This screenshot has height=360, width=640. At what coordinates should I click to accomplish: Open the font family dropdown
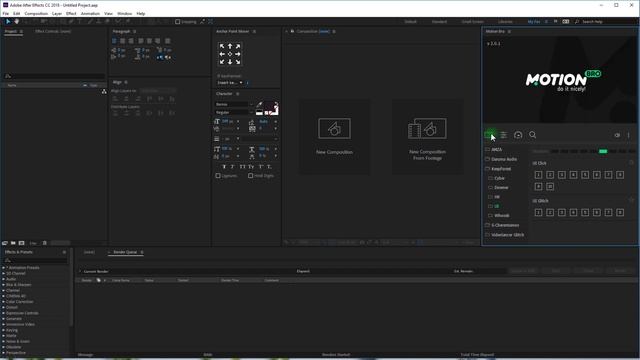click(234, 104)
